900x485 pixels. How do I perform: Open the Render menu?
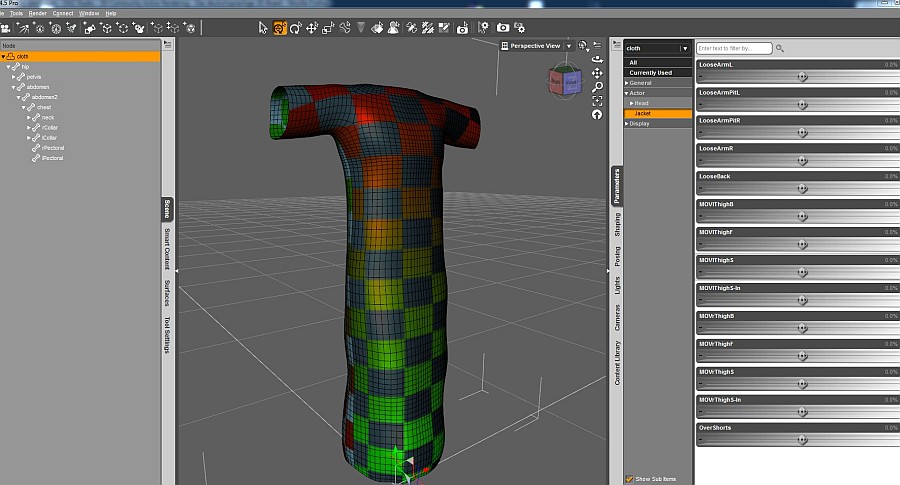click(x=38, y=13)
